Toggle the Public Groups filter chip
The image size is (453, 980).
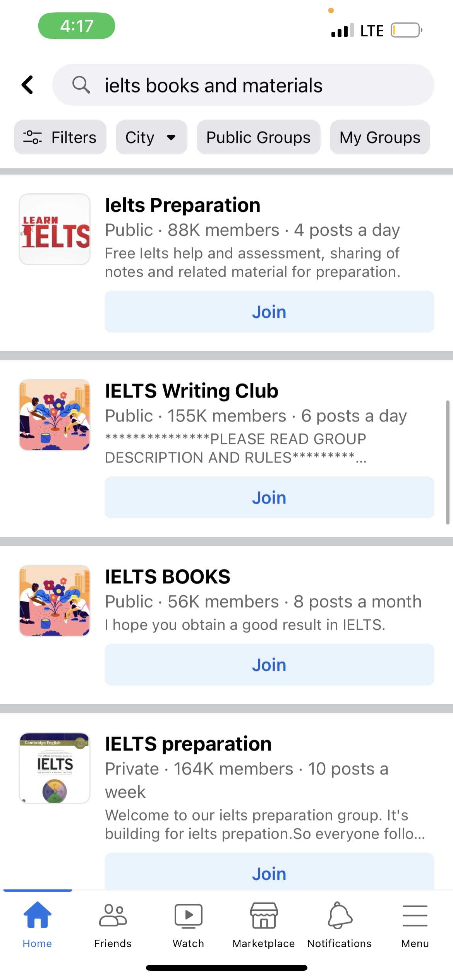point(258,137)
